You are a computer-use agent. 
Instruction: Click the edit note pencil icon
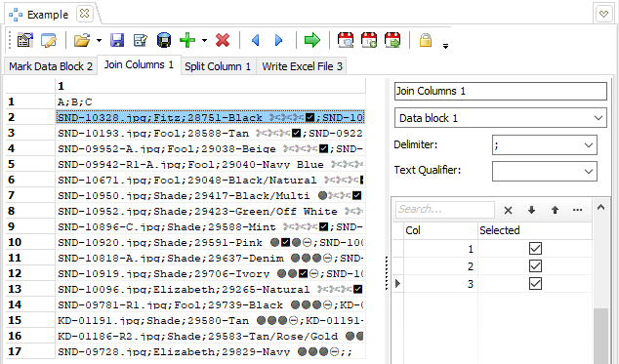click(49, 40)
